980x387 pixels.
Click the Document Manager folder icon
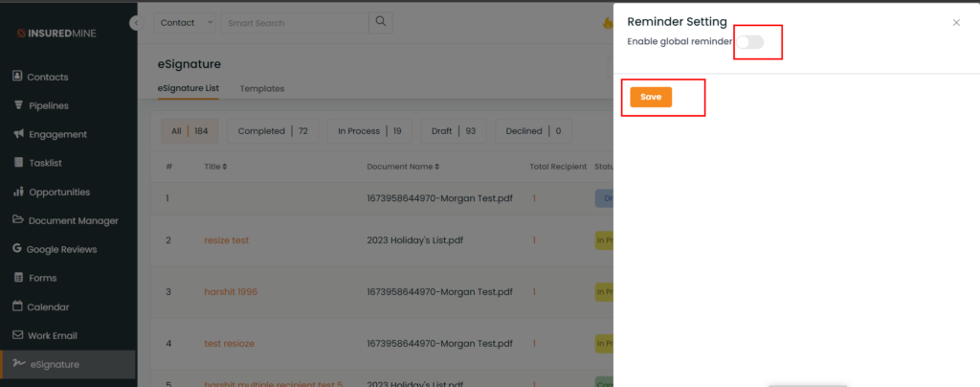coord(18,220)
